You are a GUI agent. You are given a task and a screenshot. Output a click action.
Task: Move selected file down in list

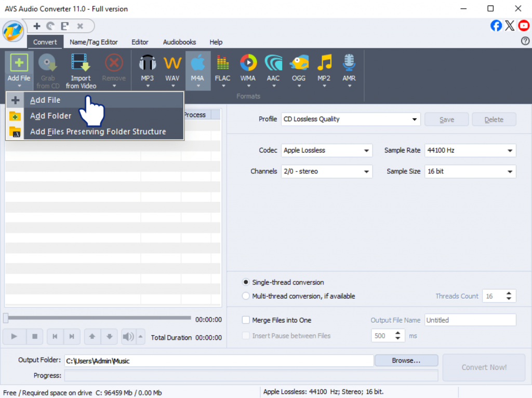click(x=109, y=337)
